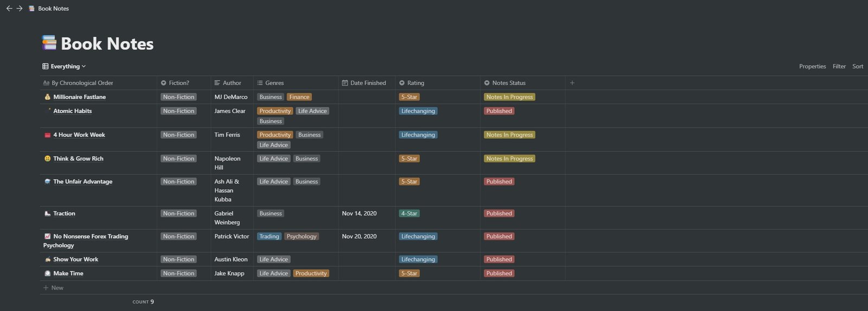This screenshot has height=311, width=868.
Task: Click Think & Grow Rich's Notes In Progress status
Action: (509, 159)
